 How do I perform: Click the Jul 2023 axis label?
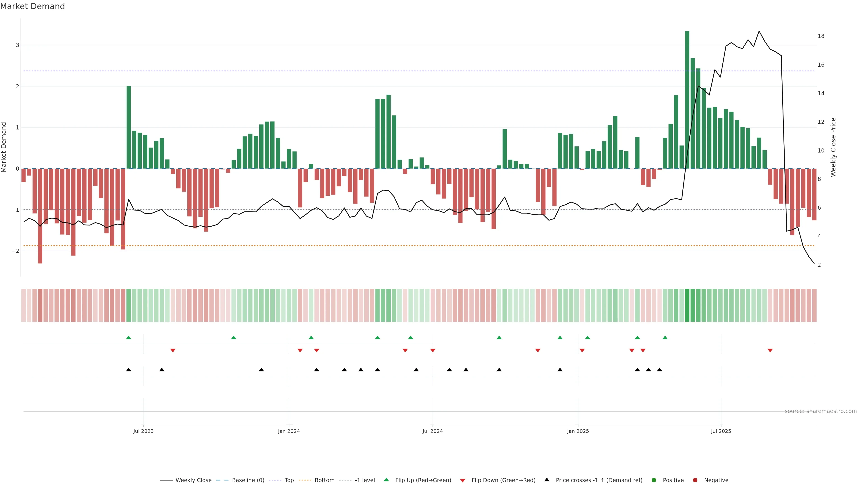(x=143, y=431)
